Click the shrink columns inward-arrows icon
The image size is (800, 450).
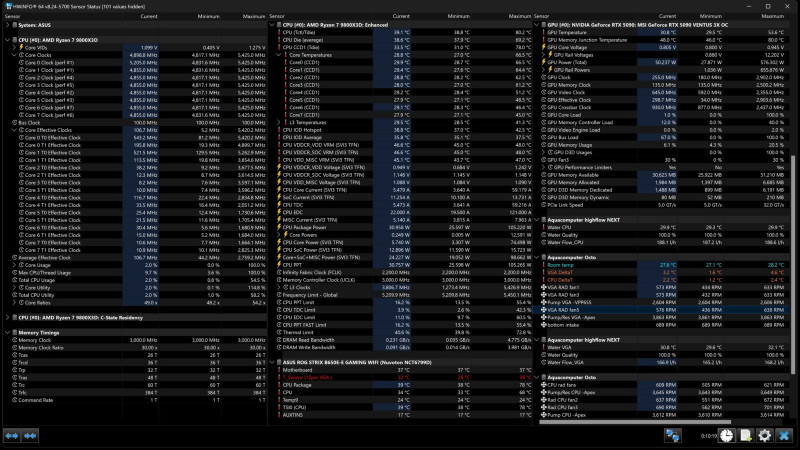30,436
